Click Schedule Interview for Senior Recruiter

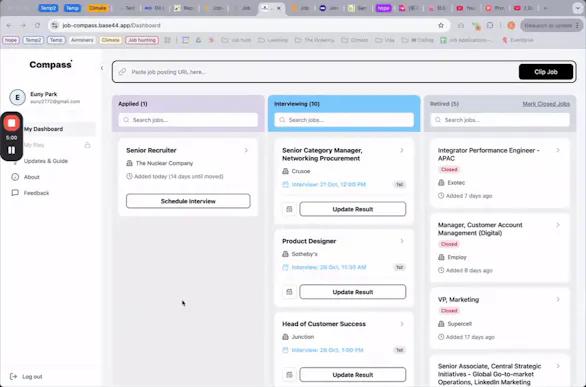pyautogui.click(x=188, y=201)
